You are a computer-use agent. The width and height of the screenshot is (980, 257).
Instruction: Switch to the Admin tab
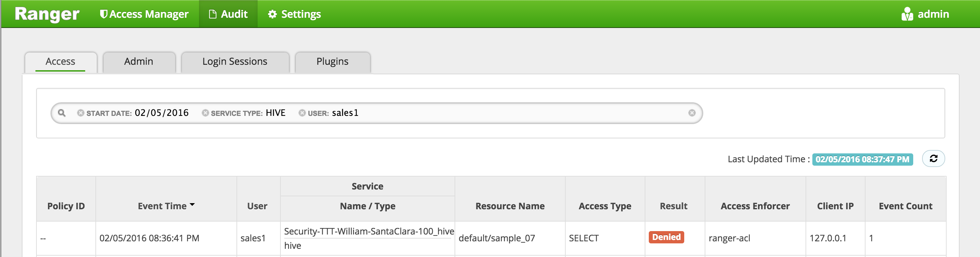click(139, 61)
